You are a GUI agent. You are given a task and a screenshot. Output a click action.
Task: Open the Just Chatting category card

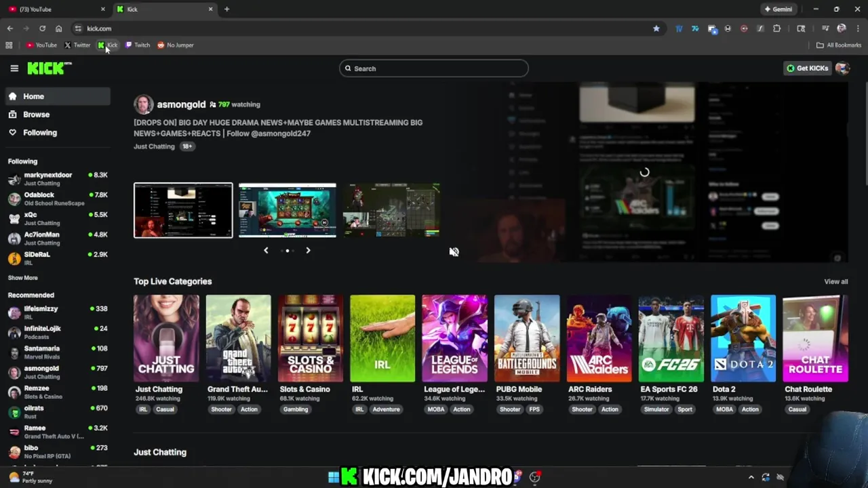click(x=166, y=338)
